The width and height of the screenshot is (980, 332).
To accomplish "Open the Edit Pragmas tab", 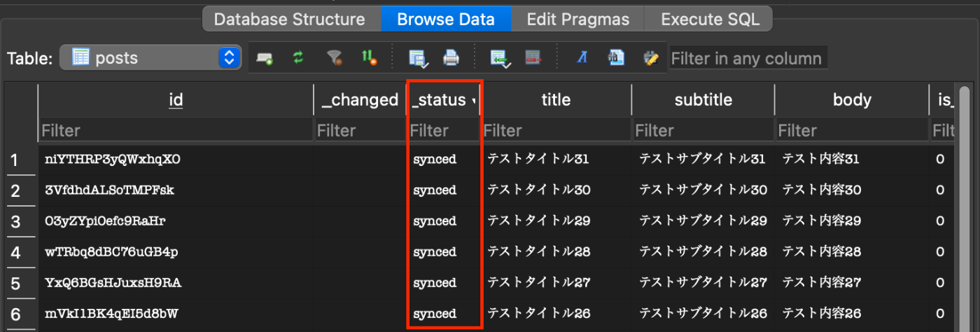I will [577, 19].
